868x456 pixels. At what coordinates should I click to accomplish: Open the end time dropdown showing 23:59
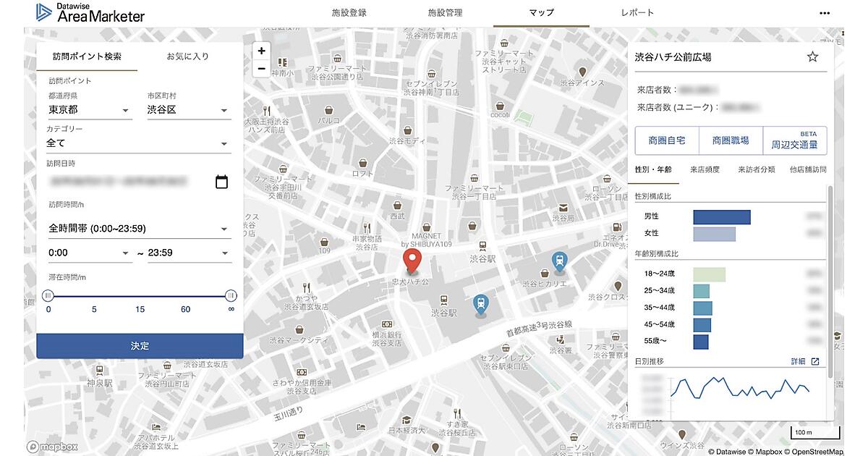click(x=189, y=253)
